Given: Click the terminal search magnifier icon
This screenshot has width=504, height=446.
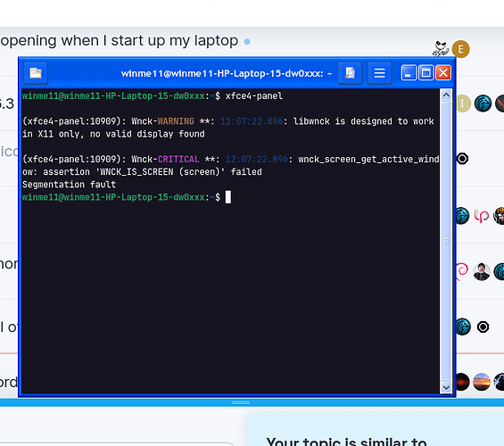Looking at the screenshot, I should click(x=350, y=73).
